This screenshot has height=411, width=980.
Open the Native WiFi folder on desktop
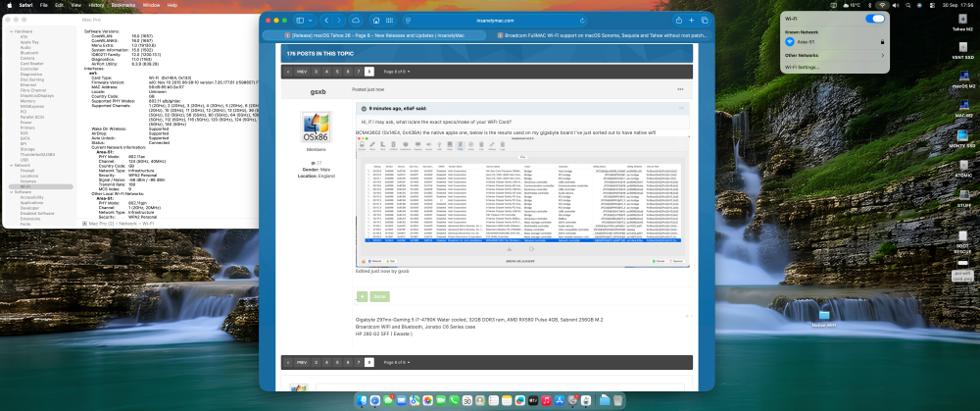[x=824, y=318]
